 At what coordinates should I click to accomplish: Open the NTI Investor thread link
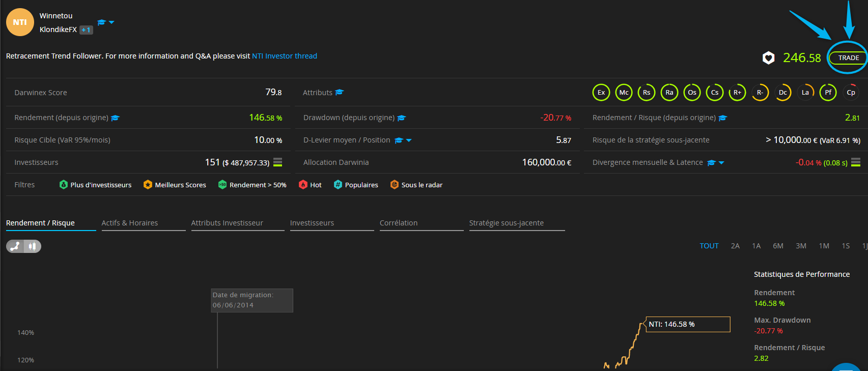tap(284, 56)
